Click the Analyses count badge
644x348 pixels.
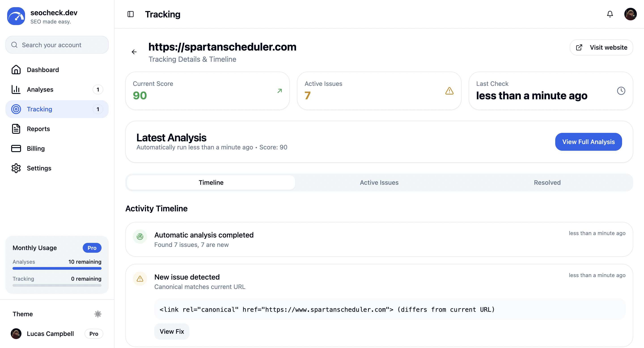(98, 89)
